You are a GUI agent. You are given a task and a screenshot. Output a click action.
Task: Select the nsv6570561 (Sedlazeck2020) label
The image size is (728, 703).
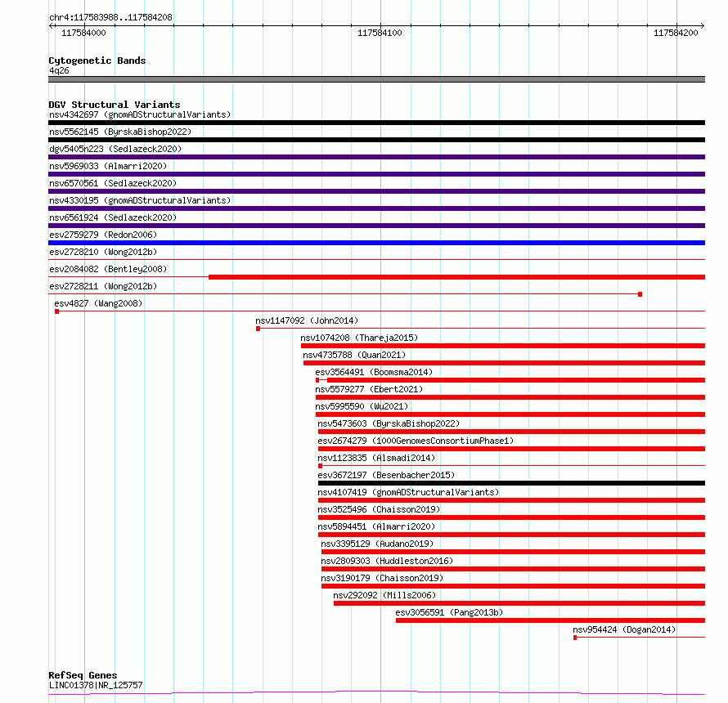point(113,183)
